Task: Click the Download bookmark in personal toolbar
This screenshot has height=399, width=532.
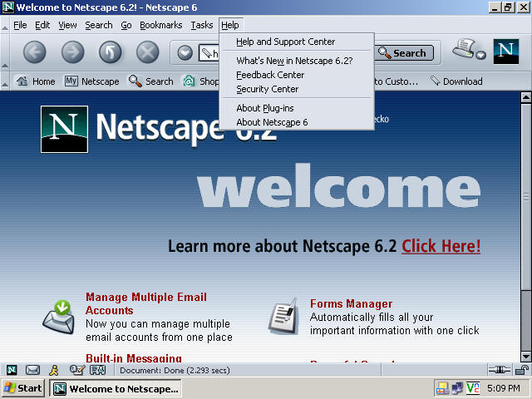Action: (x=456, y=81)
